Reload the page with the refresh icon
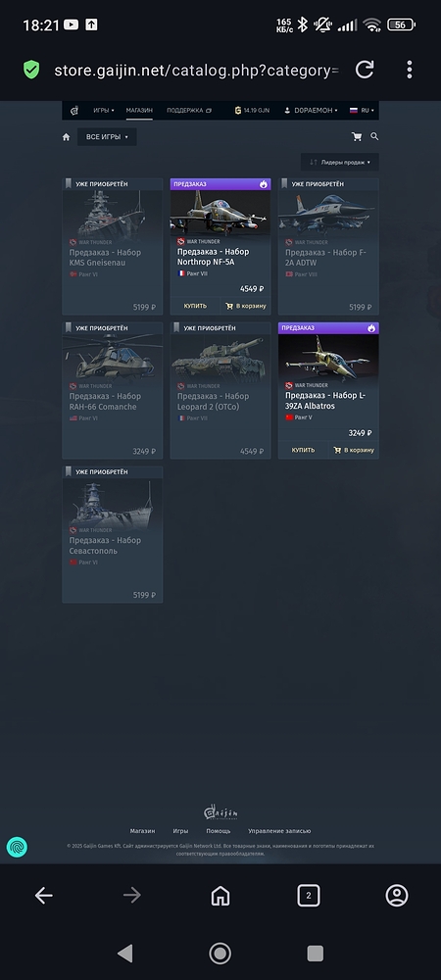441x980 pixels. point(365,70)
